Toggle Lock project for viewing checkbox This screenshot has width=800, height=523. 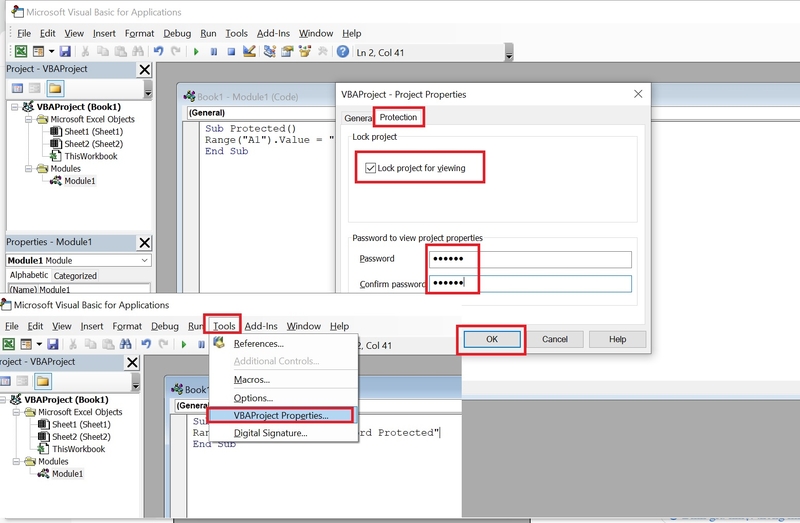(x=370, y=168)
